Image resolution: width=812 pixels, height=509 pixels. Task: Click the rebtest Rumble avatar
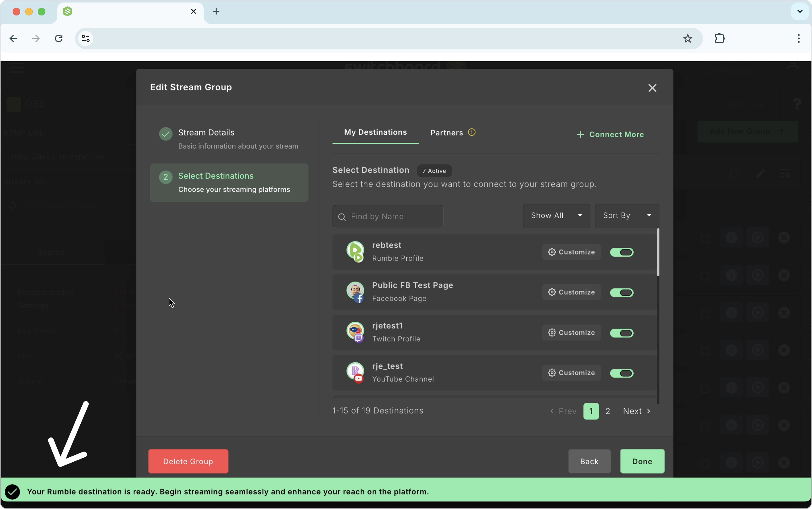pyautogui.click(x=355, y=251)
